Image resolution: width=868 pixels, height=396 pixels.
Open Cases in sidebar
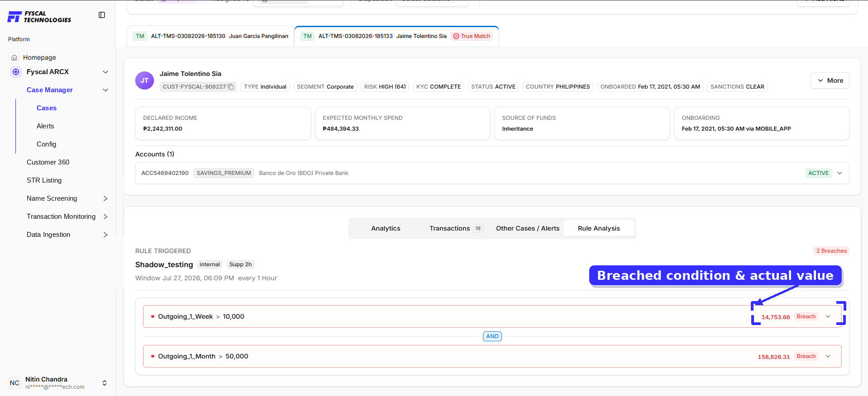tap(47, 108)
